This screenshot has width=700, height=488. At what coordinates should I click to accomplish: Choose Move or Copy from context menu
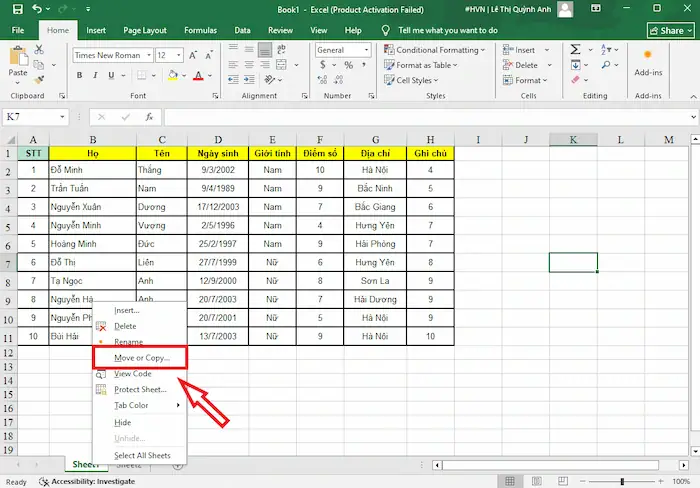pos(142,357)
